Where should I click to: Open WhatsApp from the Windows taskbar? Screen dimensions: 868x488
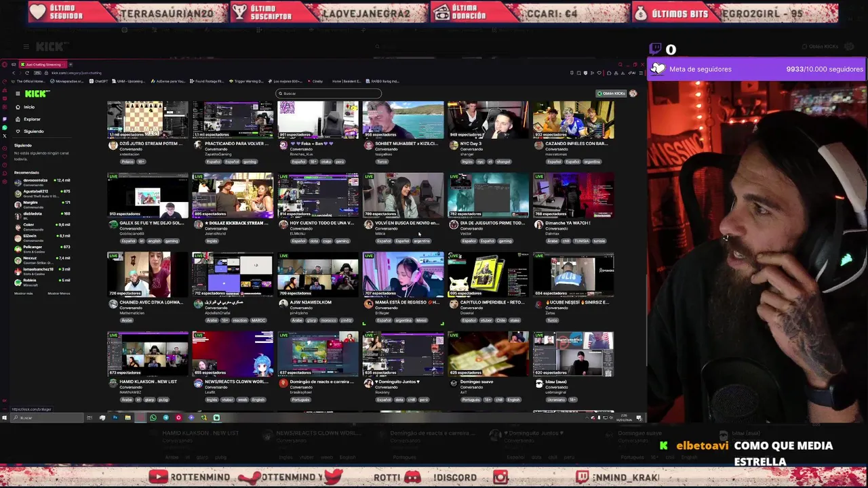[x=153, y=418]
